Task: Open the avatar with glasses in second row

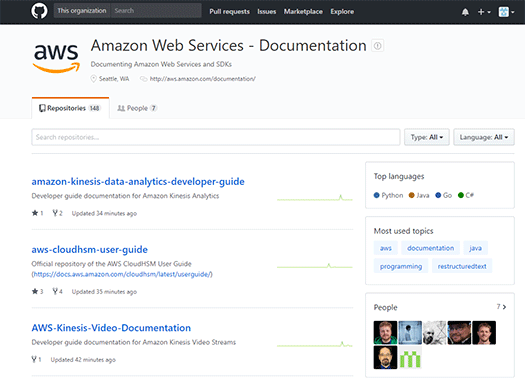Action: [385, 357]
